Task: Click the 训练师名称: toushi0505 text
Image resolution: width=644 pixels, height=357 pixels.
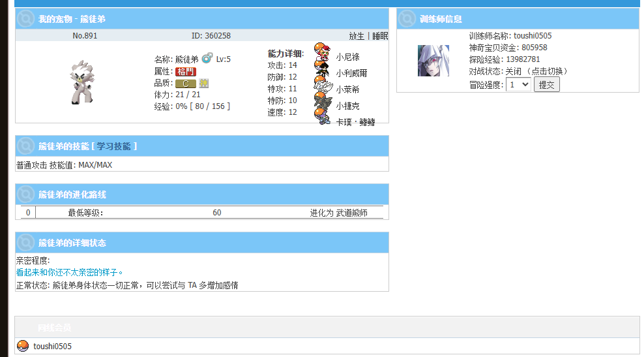Action: (510, 36)
